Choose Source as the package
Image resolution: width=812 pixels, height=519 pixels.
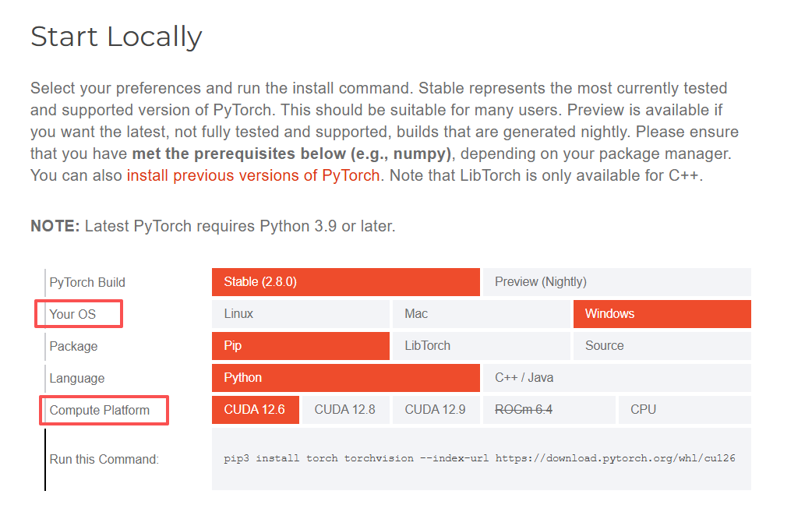click(662, 346)
